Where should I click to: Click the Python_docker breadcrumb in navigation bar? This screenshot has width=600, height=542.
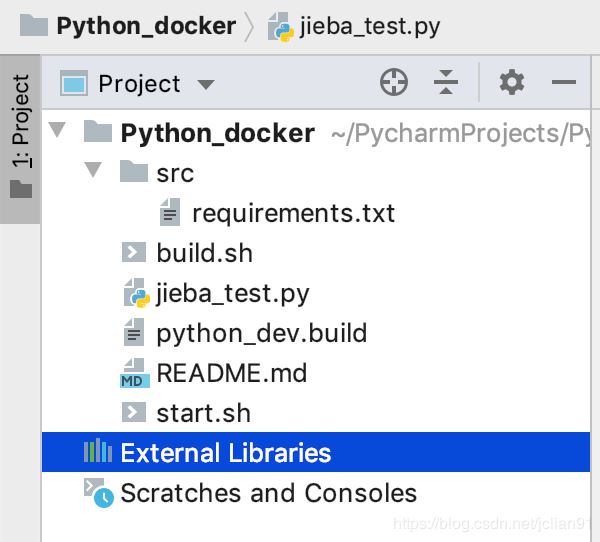pos(146,26)
